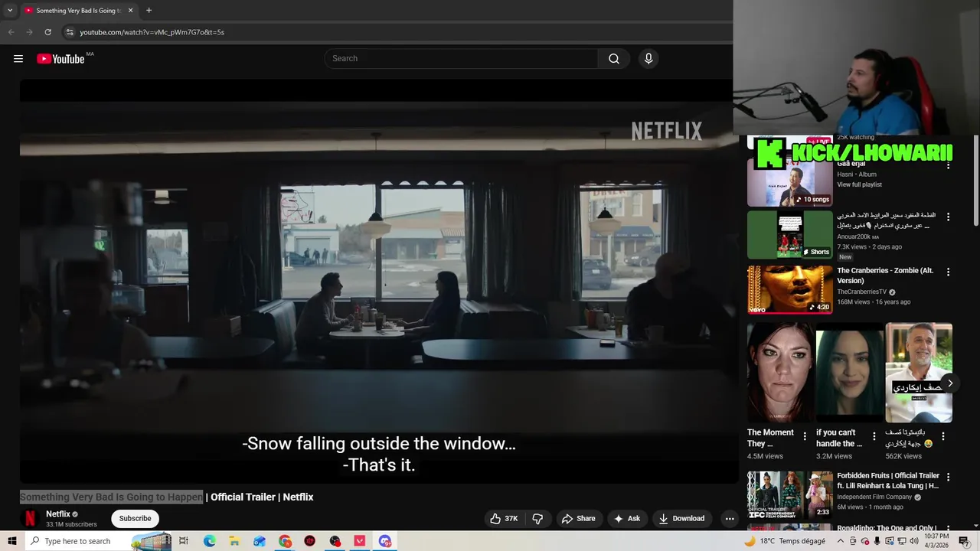The image size is (980, 551).
Task: Open the Pocket-style red taskbar icon
Action: point(360,541)
